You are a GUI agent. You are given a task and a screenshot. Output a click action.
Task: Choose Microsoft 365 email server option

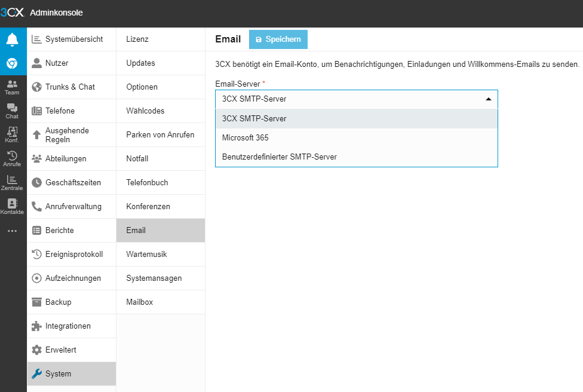pyautogui.click(x=356, y=137)
